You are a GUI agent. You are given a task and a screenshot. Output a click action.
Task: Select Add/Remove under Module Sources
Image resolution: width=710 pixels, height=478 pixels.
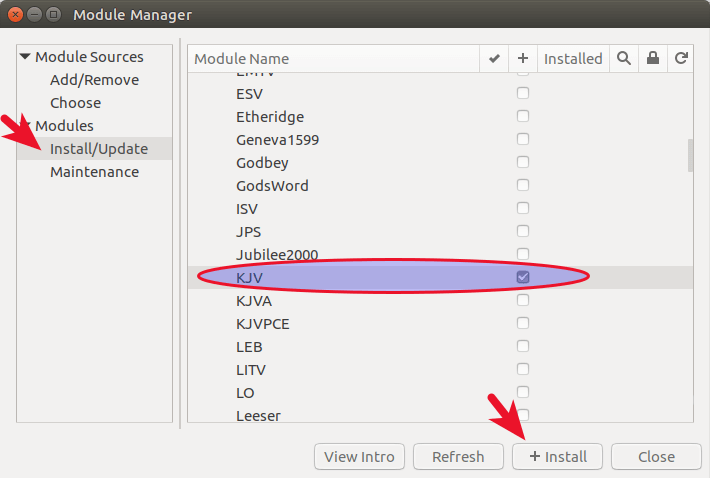point(94,80)
